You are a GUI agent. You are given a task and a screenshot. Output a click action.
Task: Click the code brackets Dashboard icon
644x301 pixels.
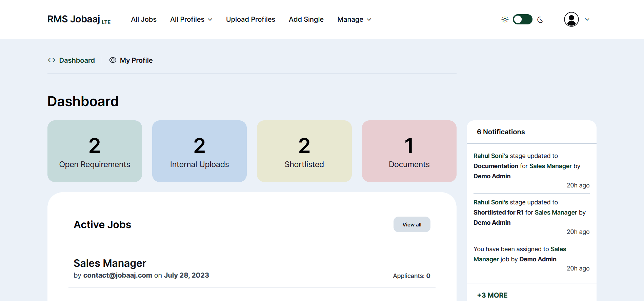pyautogui.click(x=52, y=60)
